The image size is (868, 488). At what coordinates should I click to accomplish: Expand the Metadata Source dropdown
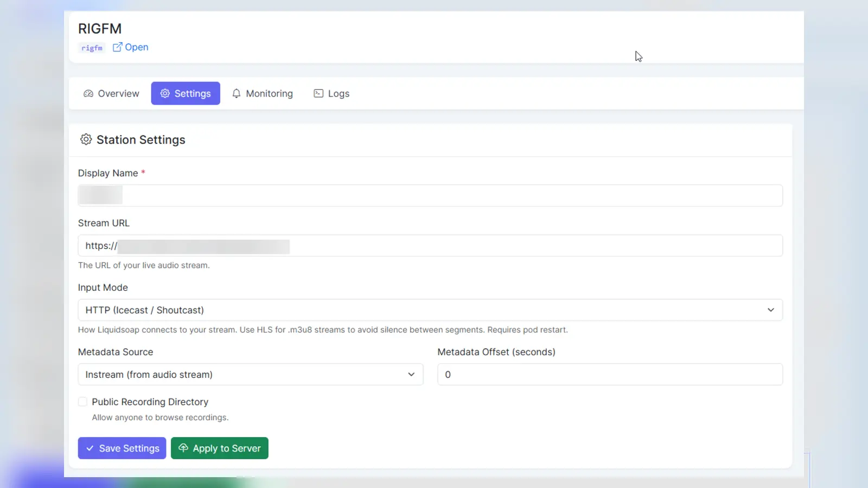pos(251,375)
